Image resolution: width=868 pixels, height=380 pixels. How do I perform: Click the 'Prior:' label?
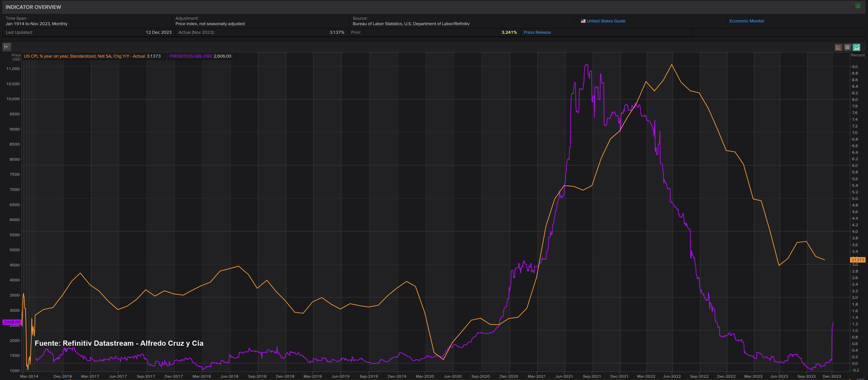pos(356,32)
